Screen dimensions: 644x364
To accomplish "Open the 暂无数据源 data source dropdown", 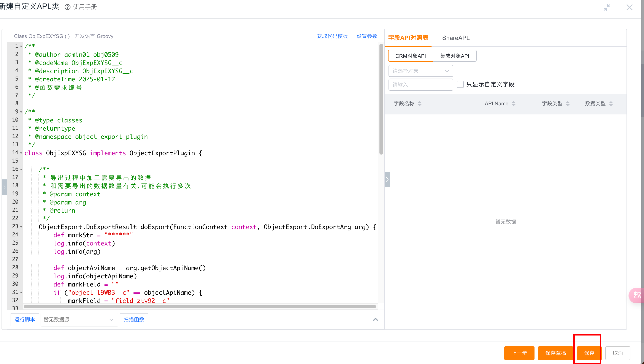I will (79, 320).
